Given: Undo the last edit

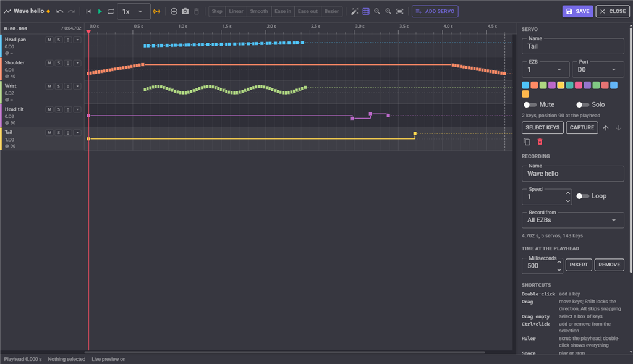Looking at the screenshot, I should point(60,11).
